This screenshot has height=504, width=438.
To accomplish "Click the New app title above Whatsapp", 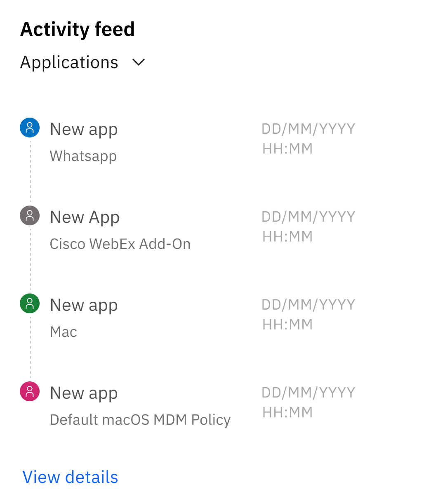I will point(84,129).
